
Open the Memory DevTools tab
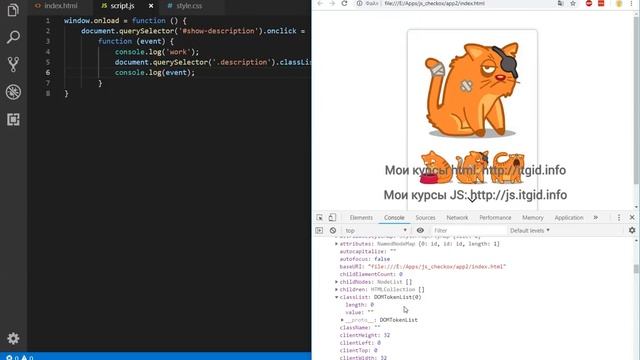pyautogui.click(x=533, y=218)
